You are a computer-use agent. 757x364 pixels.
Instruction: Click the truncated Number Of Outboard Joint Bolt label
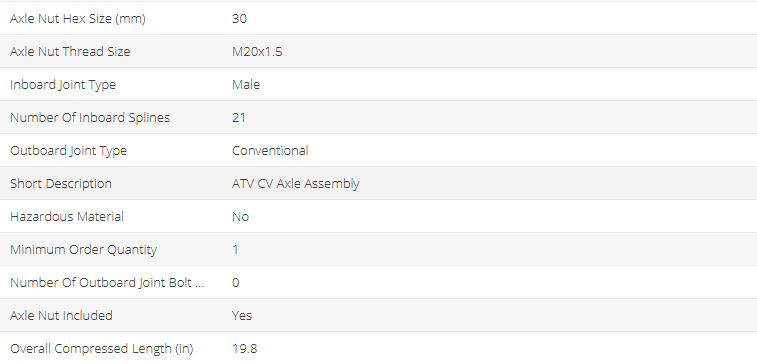tap(107, 283)
